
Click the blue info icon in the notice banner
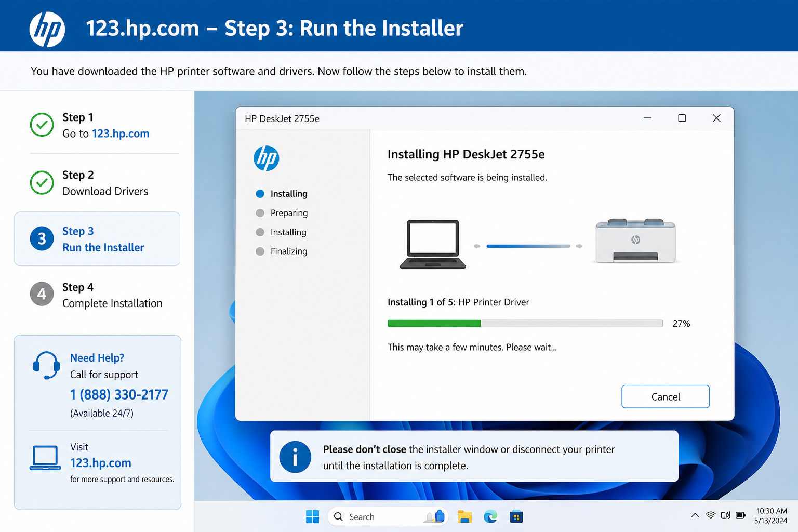295,457
